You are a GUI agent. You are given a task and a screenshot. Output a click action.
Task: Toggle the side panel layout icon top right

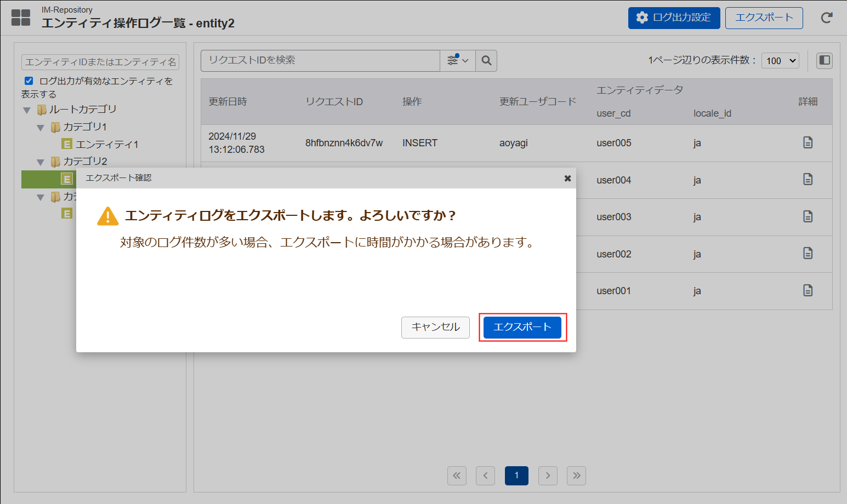pos(824,60)
